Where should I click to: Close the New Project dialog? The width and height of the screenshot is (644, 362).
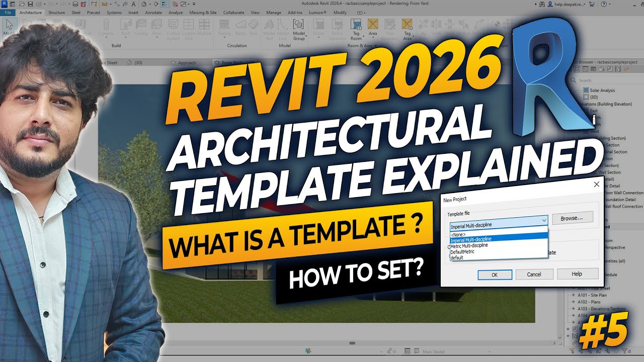(597, 185)
